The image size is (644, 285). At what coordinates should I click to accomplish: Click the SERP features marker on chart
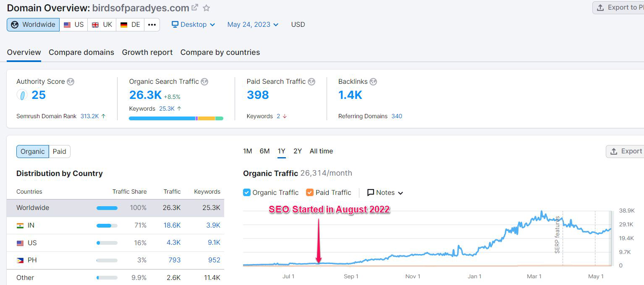point(558,235)
